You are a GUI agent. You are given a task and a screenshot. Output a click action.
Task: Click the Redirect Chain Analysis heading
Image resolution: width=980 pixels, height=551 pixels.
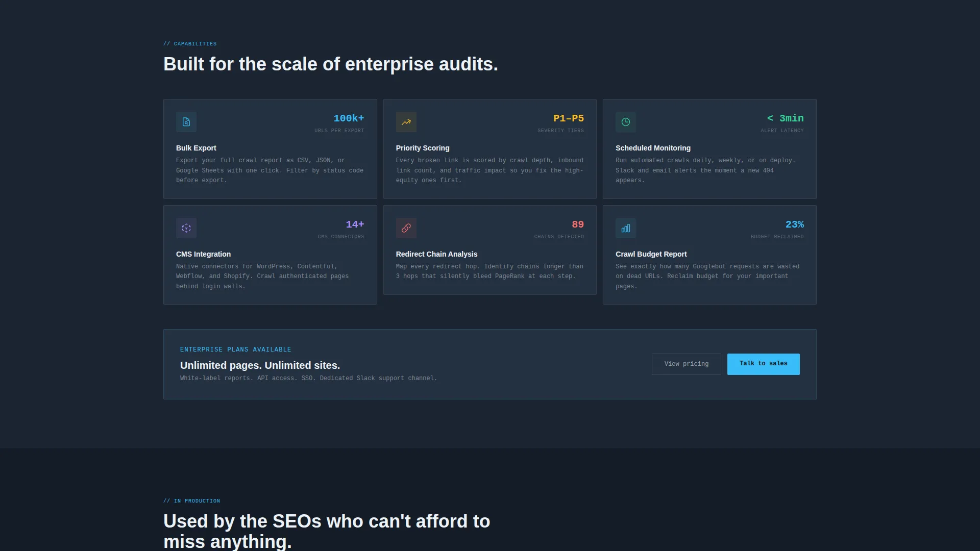pos(436,254)
